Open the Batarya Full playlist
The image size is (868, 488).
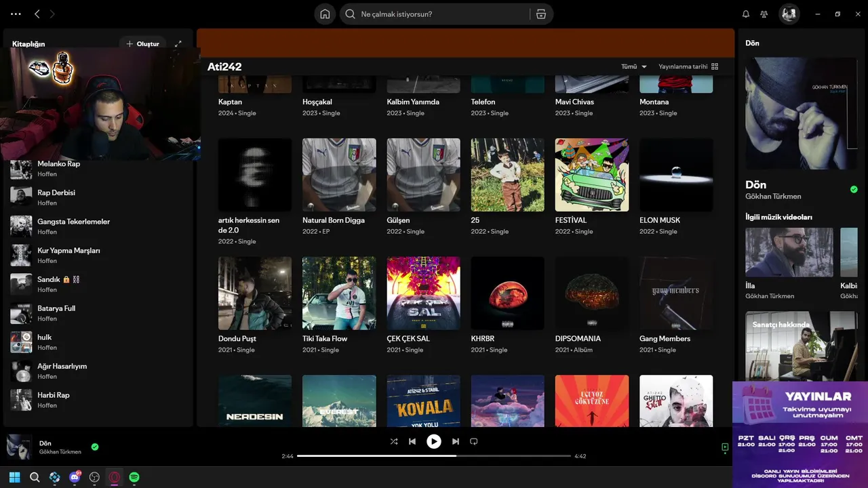(99, 313)
